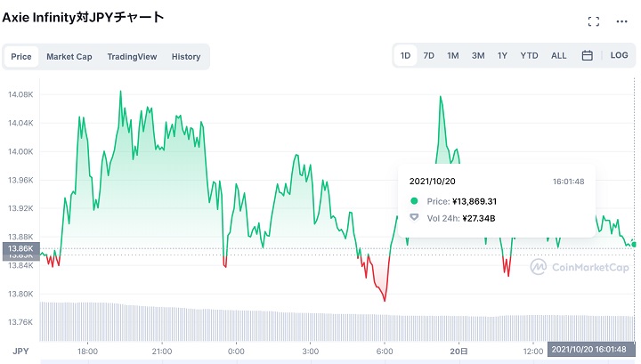Select the History tab
Image resolution: width=641 pixels, height=364 pixels.
[x=186, y=57]
